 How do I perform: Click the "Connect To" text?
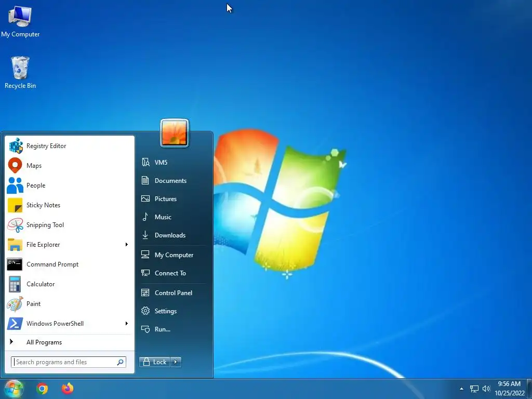[170, 273]
